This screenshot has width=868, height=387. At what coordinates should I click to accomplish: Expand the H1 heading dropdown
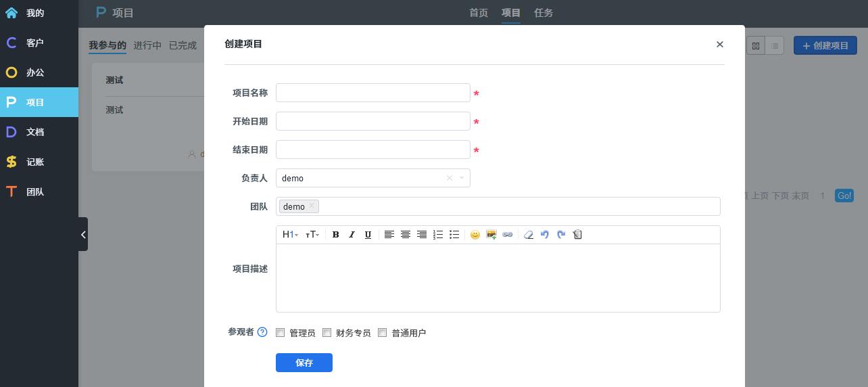click(x=290, y=235)
